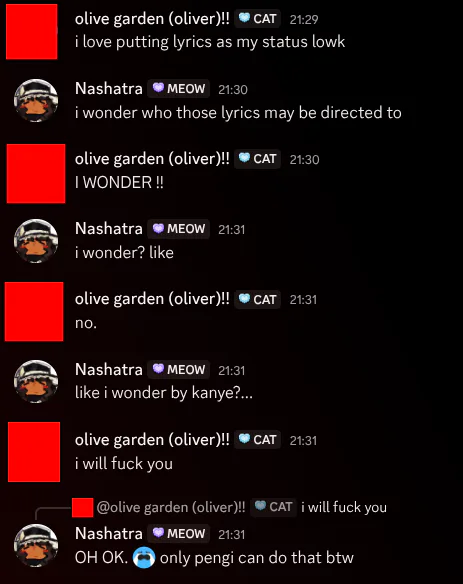Open the red avatar beside "i love putting lyrics" message
This screenshot has width=463, height=584.
[x=32, y=32]
